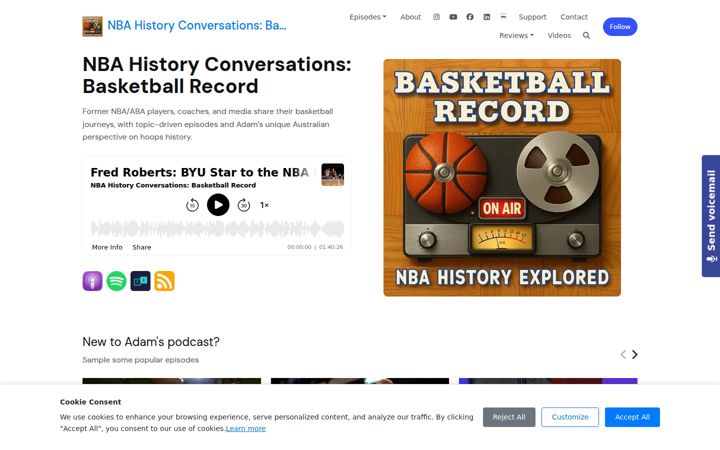Image resolution: width=720 pixels, height=450 pixels.
Task: Show next popular episodes arrow
Action: (x=635, y=354)
